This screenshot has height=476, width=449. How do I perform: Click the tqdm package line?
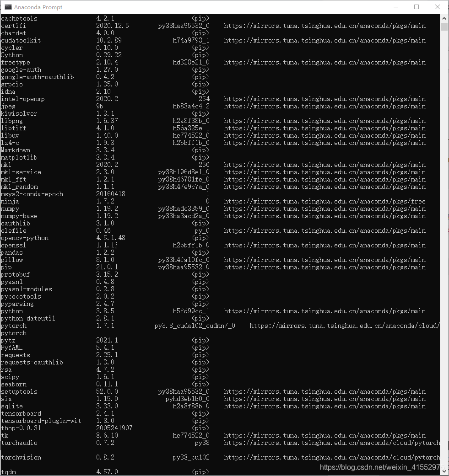[x=105, y=472]
